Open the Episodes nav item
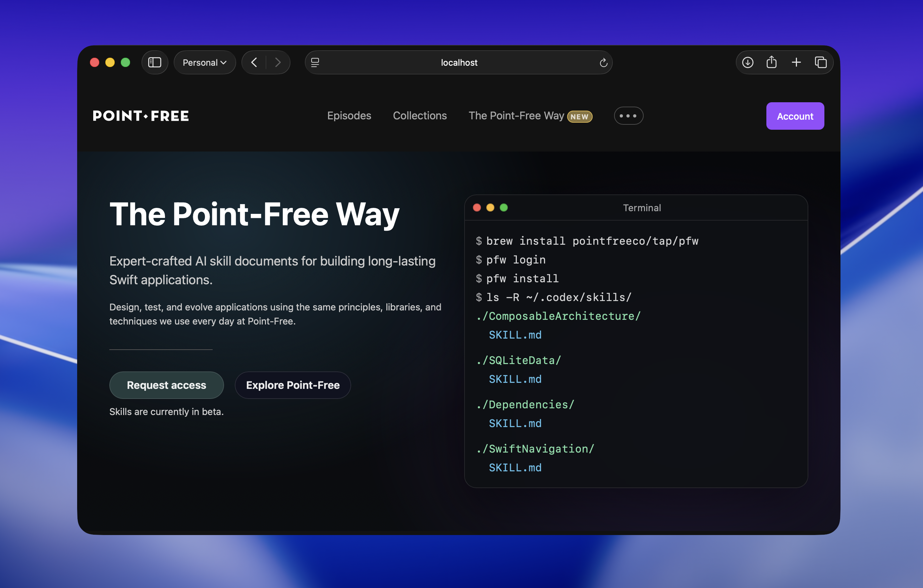The width and height of the screenshot is (923, 588). [349, 116]
